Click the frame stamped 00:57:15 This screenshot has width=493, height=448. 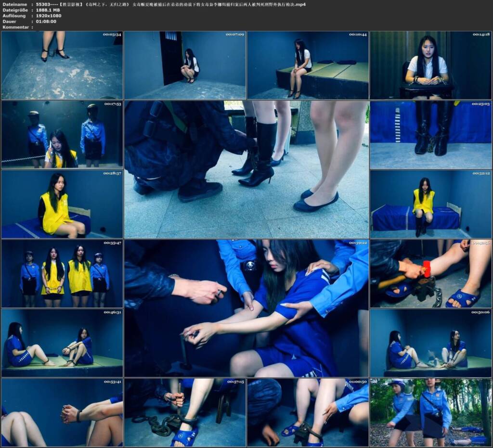pos(185,412)
